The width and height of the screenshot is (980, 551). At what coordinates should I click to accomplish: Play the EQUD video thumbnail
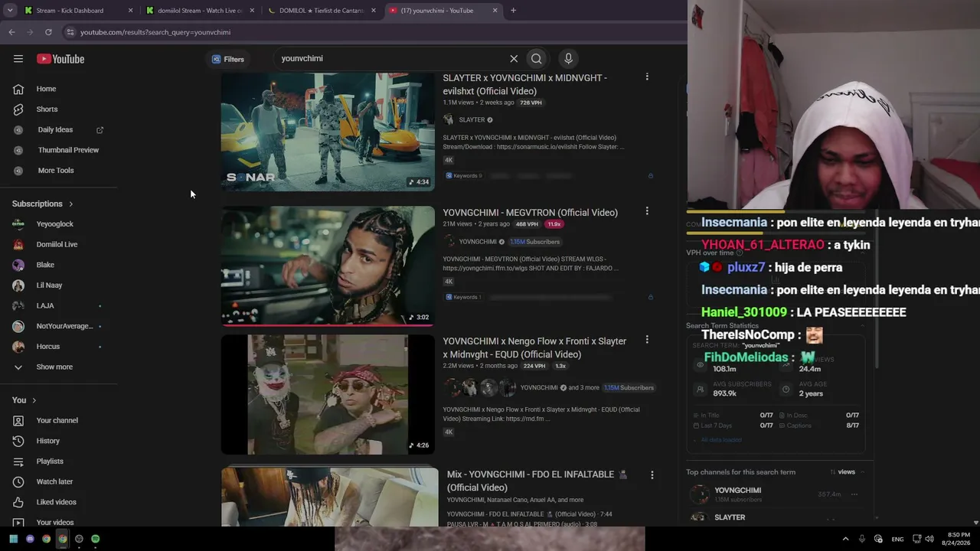pos(328,395)
